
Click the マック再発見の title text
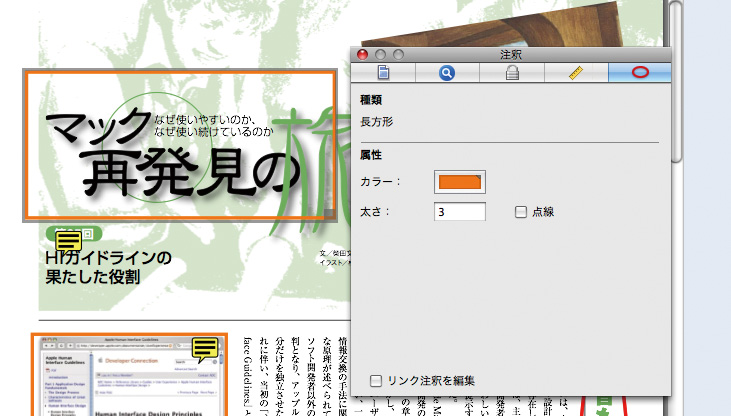click(x=173, y=154)
